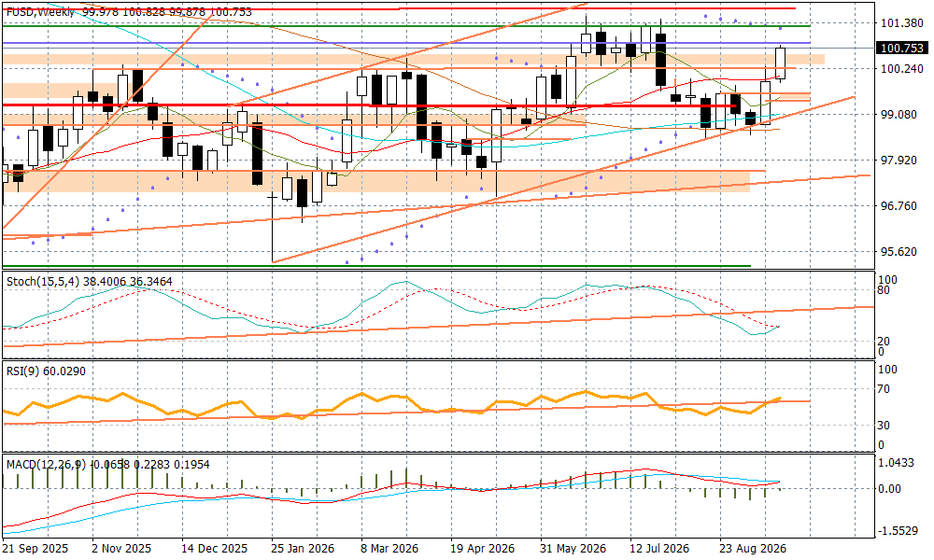Click the Stoch(15,5,4) indicator label

pos(43,281)
